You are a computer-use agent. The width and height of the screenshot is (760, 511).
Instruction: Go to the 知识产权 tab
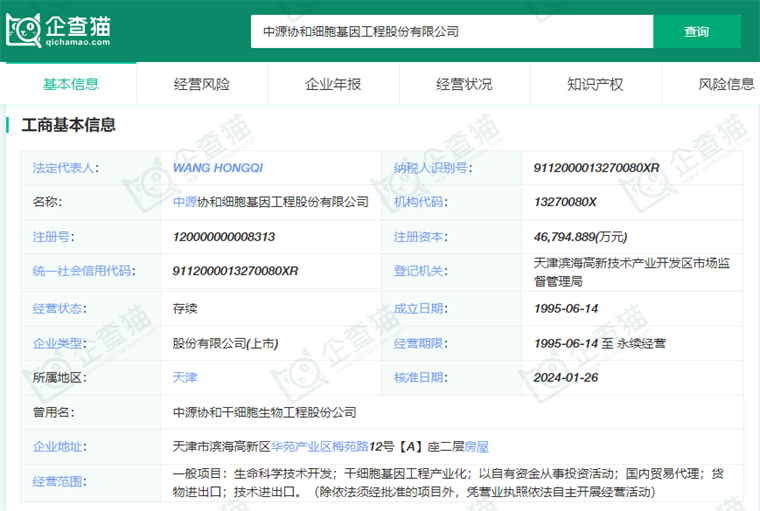click(x=595, y=84)
